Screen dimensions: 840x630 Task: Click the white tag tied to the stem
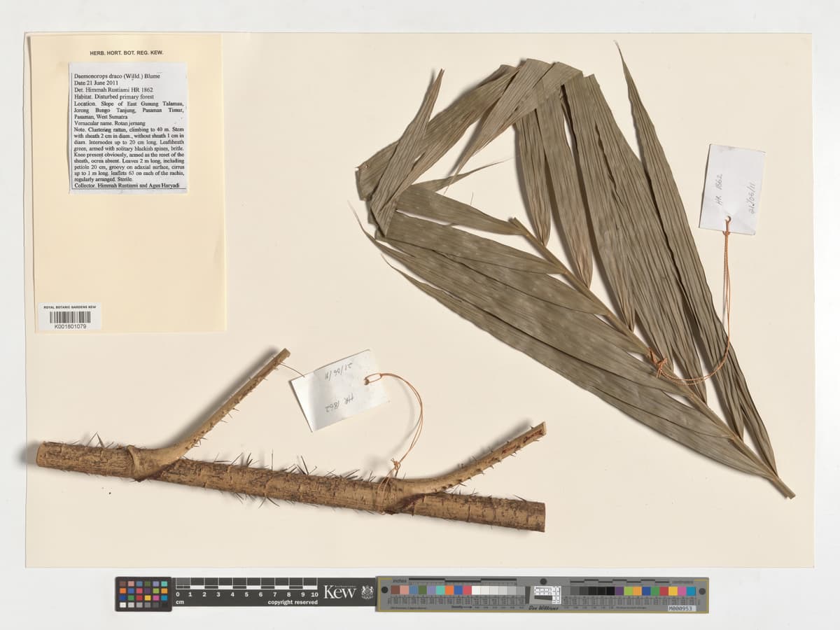(339, 390)
